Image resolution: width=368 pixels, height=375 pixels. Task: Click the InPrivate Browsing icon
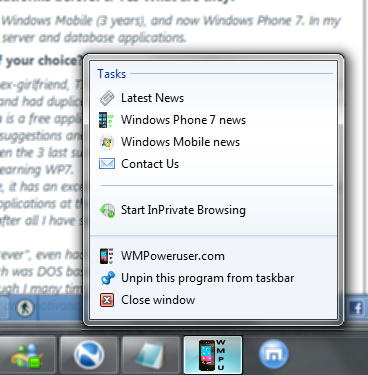(x=107, y=210)
